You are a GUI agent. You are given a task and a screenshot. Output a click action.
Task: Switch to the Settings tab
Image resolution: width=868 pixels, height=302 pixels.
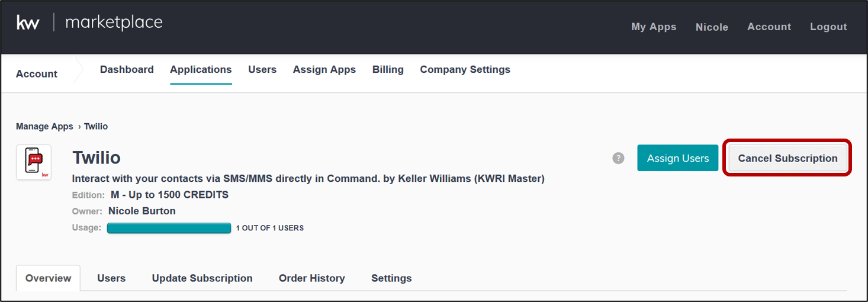pos(391,278)
